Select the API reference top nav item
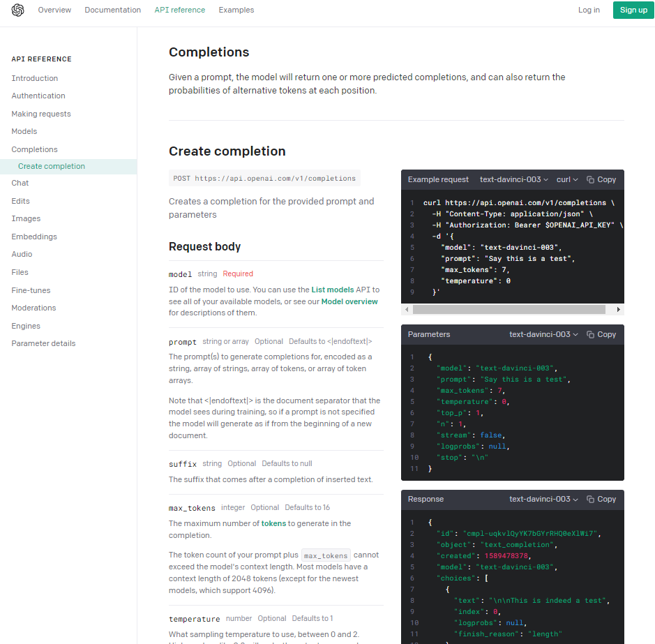The height and width of the screenshot is (644, 655). (x=180, y=10)
